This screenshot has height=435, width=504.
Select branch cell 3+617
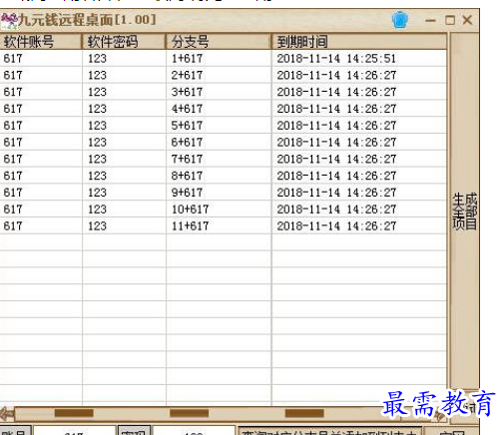(x=187, y=92)
